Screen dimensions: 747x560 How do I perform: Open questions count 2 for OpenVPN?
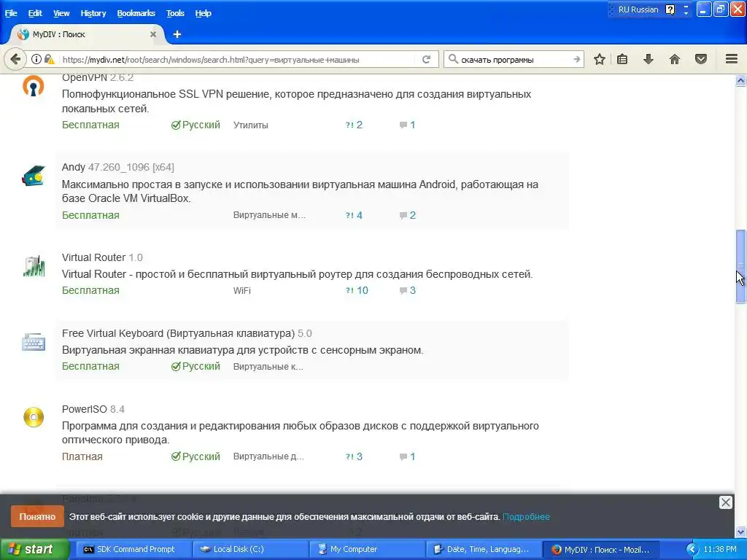354,125
